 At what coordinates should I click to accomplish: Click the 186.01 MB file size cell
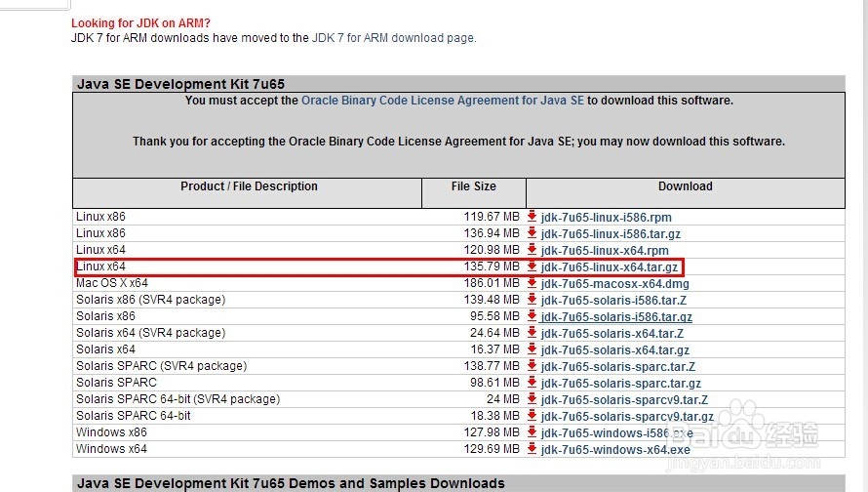tap(492, 283)
